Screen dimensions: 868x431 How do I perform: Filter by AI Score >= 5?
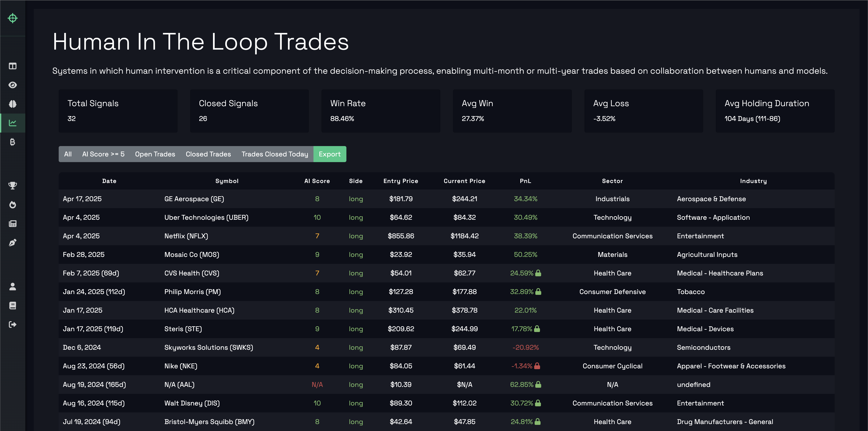(103, 154)
